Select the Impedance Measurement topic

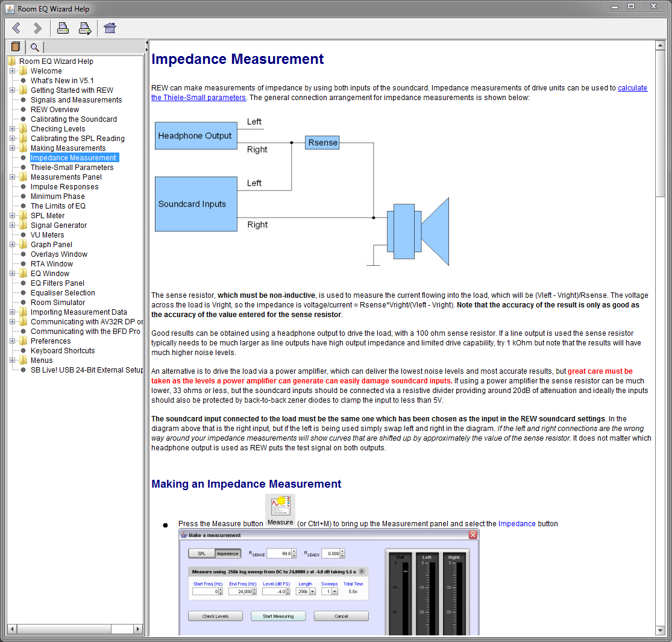[x=74, y=158]
